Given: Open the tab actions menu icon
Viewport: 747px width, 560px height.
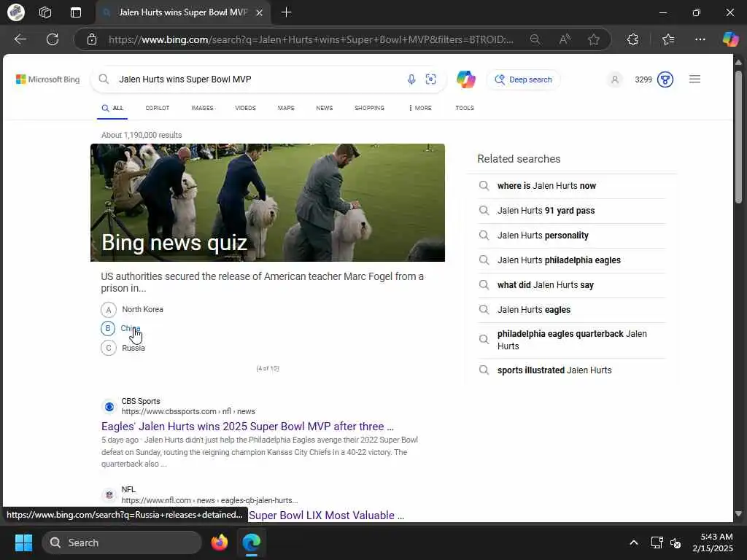Looking at the screenshot, I should point(76,12).
